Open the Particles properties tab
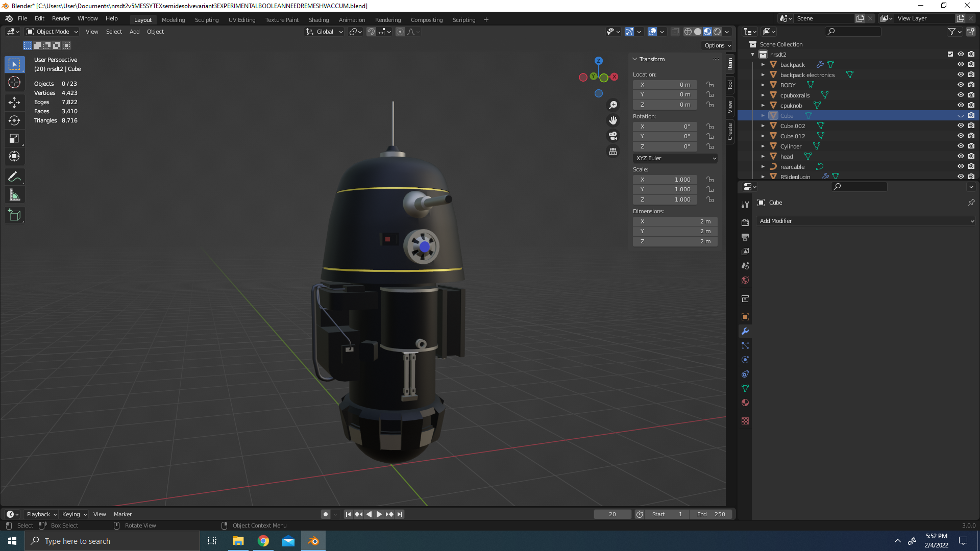Screen dimensions: 980x551 [745, 345]
